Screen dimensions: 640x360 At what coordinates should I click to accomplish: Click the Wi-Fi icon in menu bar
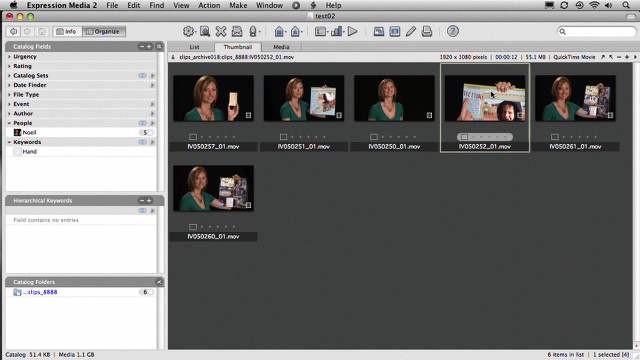[594, 5]
